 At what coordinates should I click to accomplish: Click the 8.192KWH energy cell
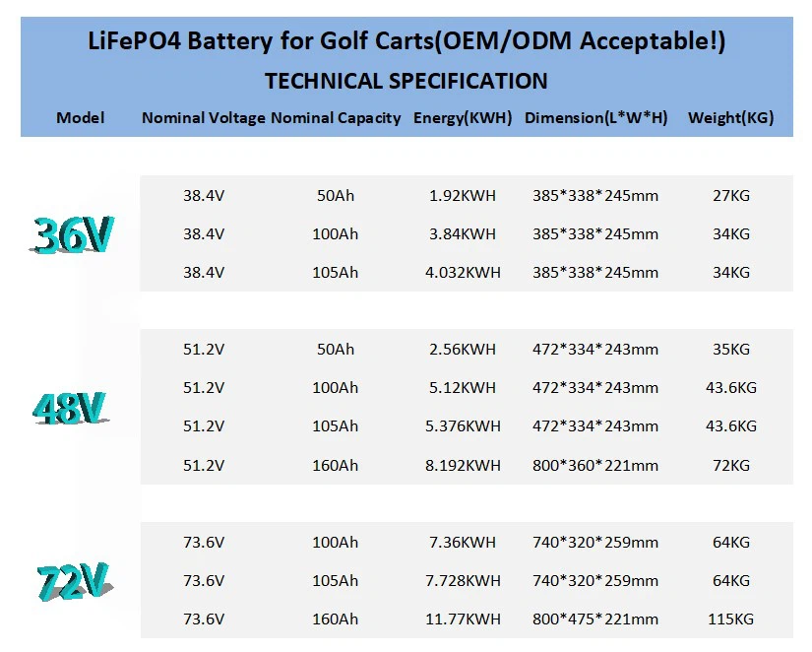[463, 465]
